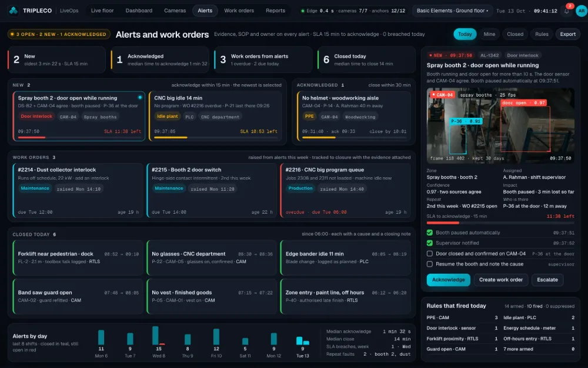The image size is (588, 368).
Task: Click the Fri 10 bar in Alerts by day
Action: point(216,337)
